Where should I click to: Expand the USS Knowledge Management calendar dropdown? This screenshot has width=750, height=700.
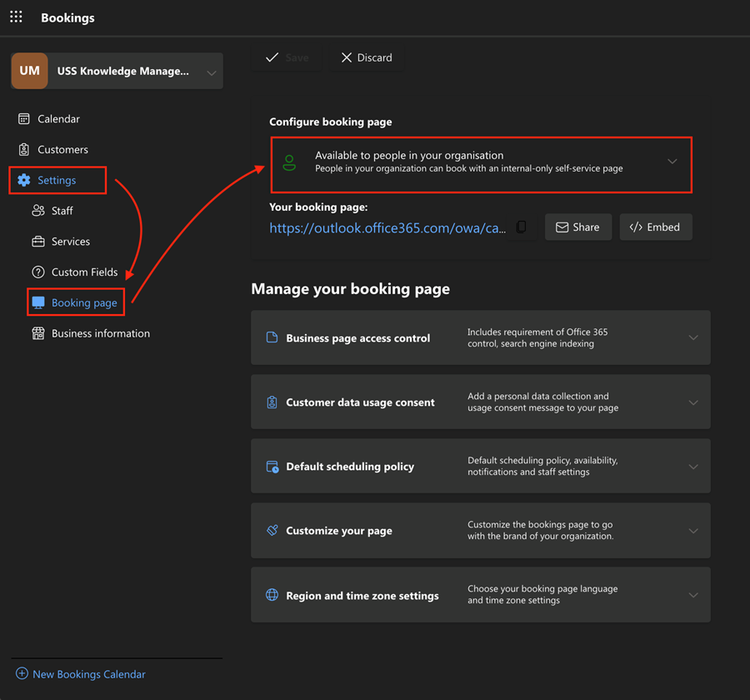211,72
